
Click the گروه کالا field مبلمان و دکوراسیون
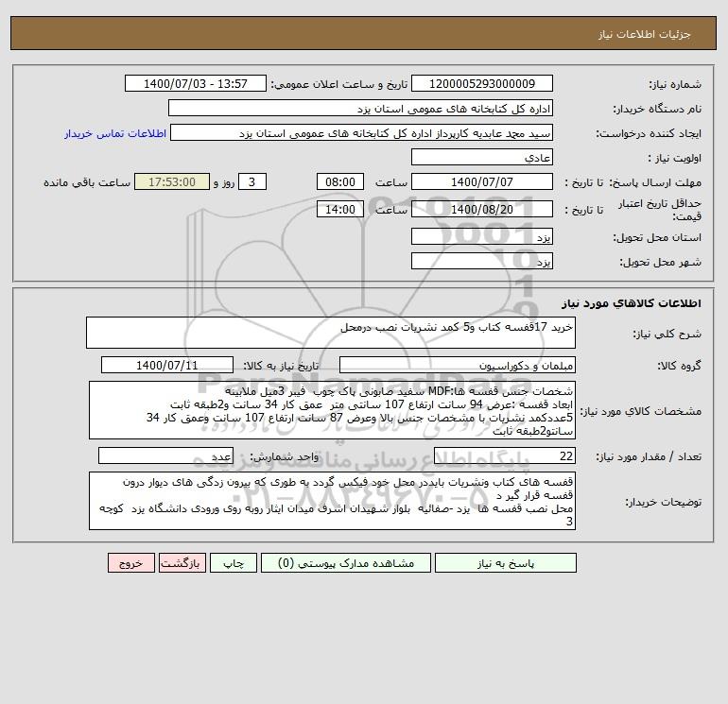click(x=458, y=365)
